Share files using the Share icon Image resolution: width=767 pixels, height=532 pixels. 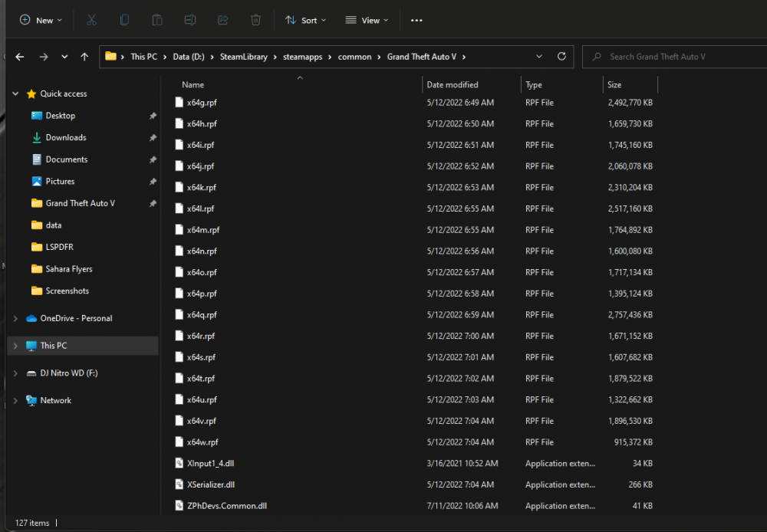click(x=222, y=20)
